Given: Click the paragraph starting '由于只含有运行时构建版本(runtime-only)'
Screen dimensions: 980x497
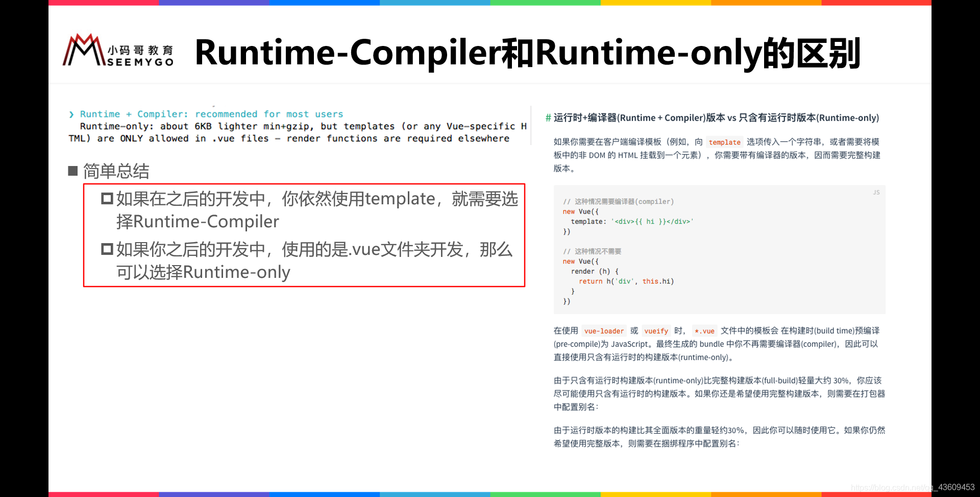Looking at the screenshot, I should click(x=719, y=394).
